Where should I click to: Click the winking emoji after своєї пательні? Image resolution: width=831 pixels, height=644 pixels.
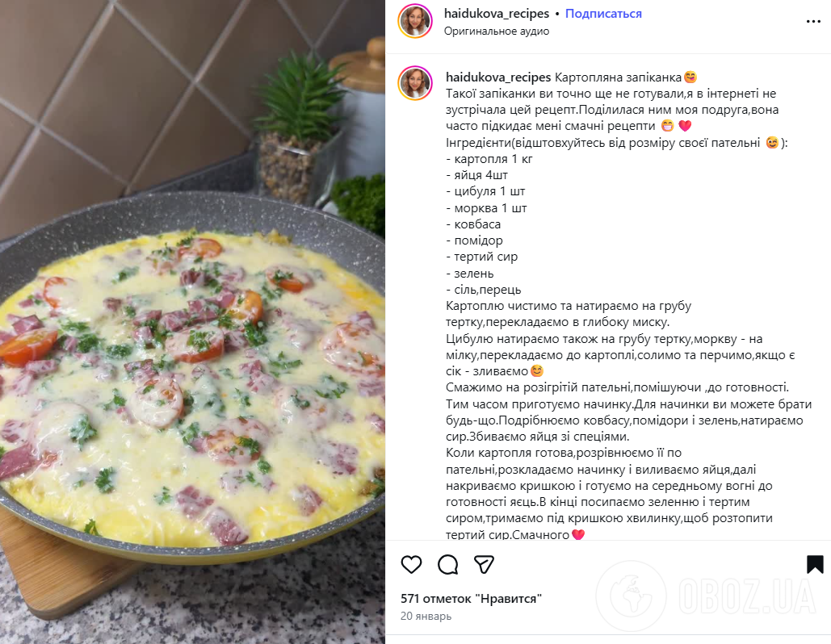pos(772,143)
